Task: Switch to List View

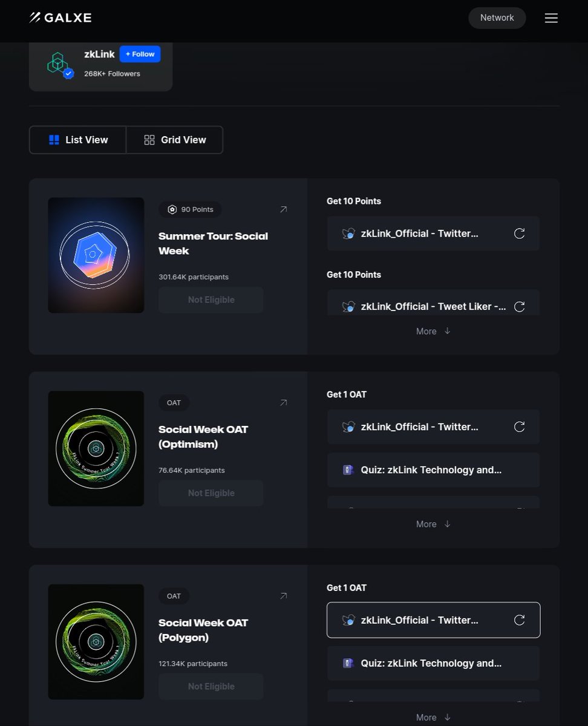Action: [78, 140]
